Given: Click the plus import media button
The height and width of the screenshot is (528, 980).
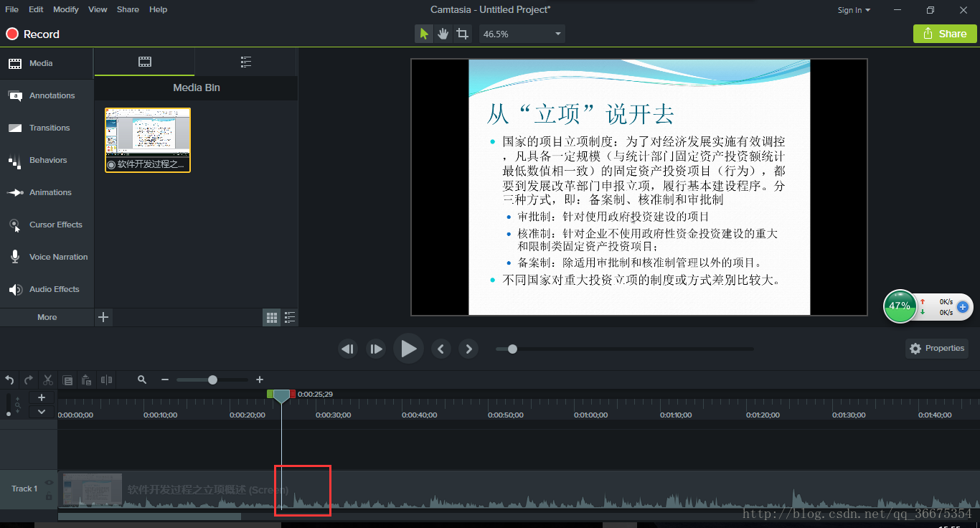Looking at the screenshot, I should (103, 317).
